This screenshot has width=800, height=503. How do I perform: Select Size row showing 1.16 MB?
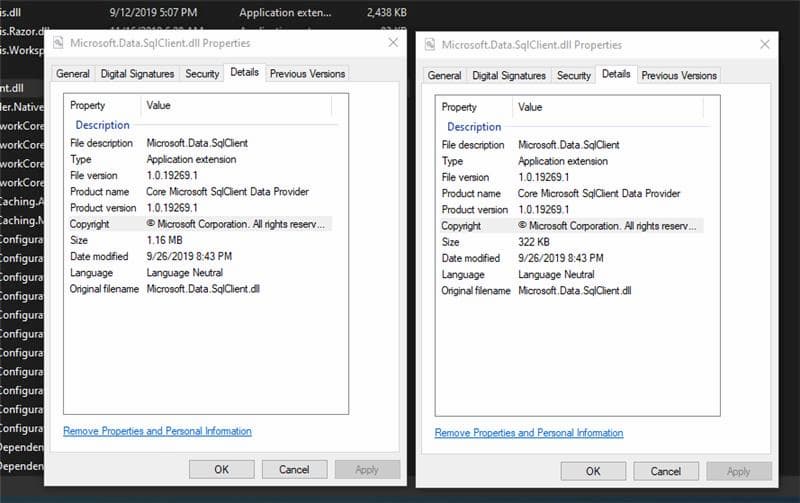200,240
